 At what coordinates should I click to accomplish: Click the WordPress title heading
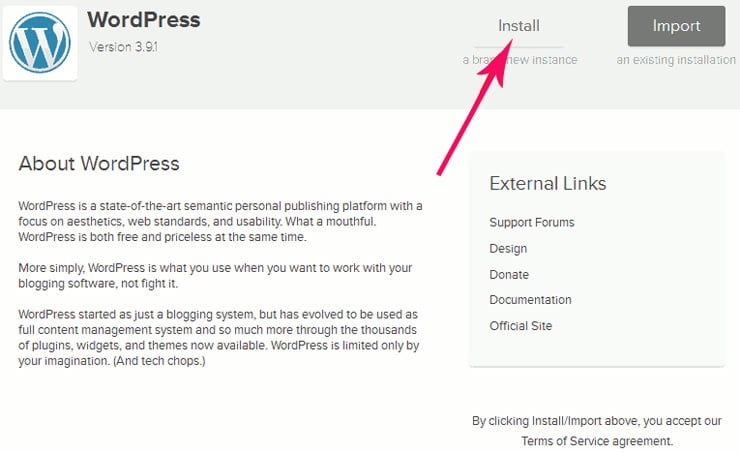pos(144,20)
